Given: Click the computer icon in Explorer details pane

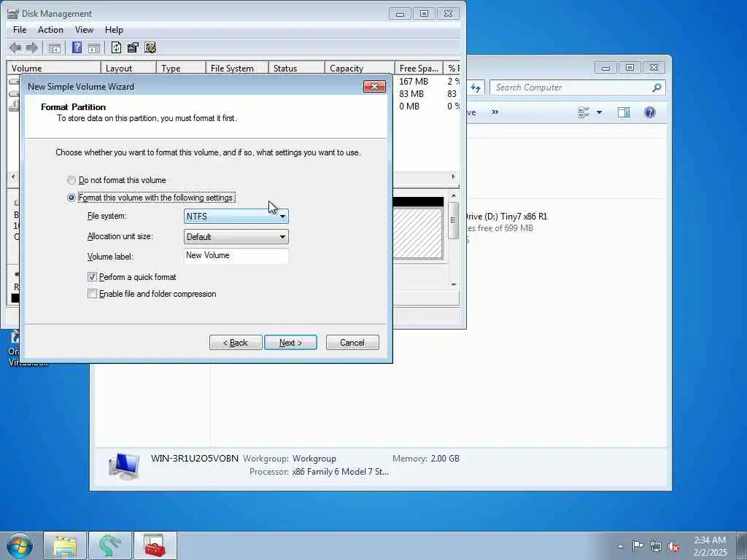Looking at the screenshot, I should pyautogui.click(x=124, y=466).
